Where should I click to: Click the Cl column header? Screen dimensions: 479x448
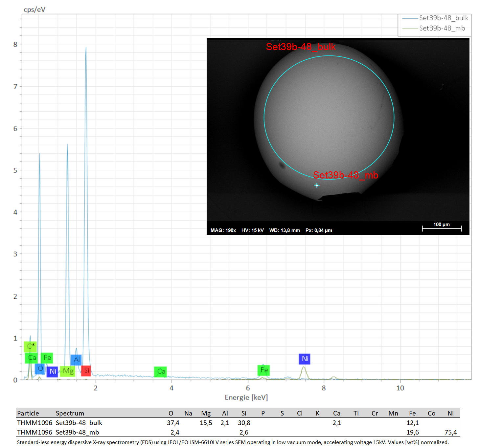(300, 413)
